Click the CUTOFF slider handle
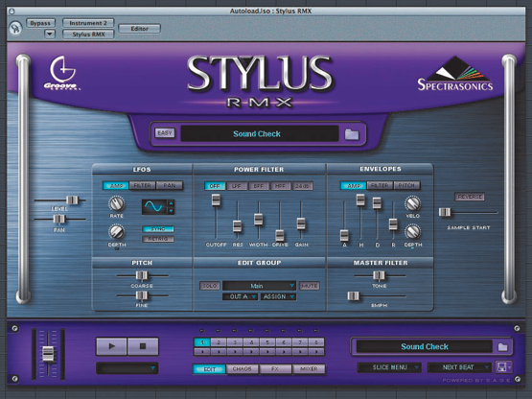Image resolution: width=532 pixels, height=399 pixels. click(x=216, y=200)
